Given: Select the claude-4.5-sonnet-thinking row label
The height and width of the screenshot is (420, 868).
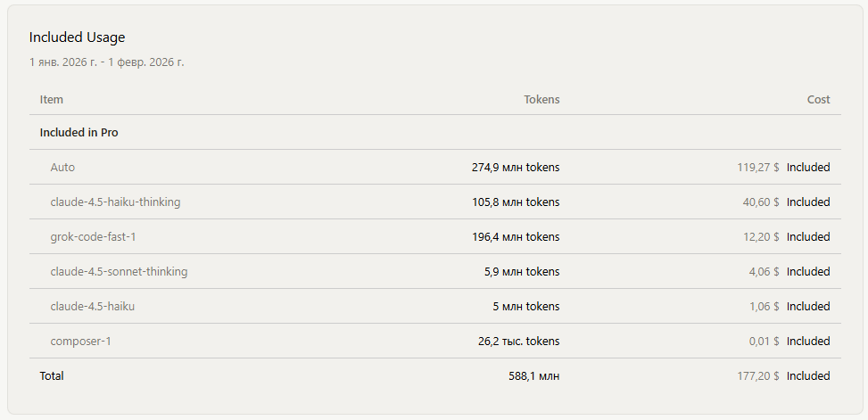Looking at the screenshot, I should click(119, 272).
